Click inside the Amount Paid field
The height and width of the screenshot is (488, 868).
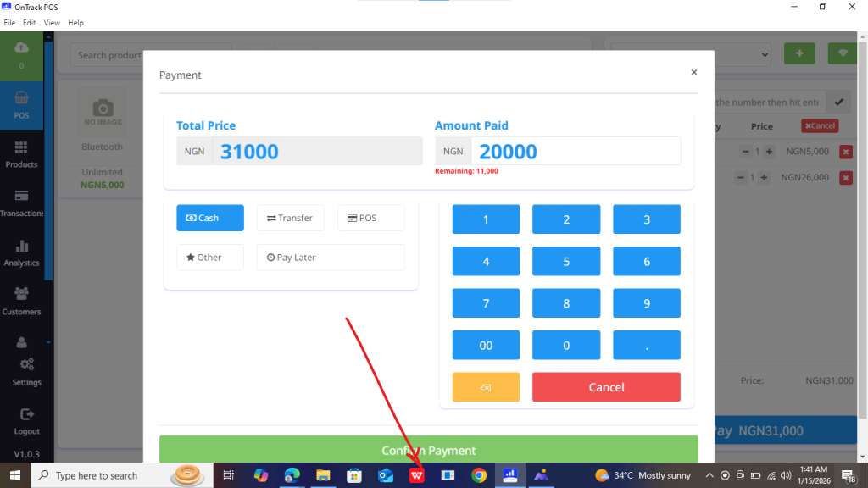pos(575,152)
